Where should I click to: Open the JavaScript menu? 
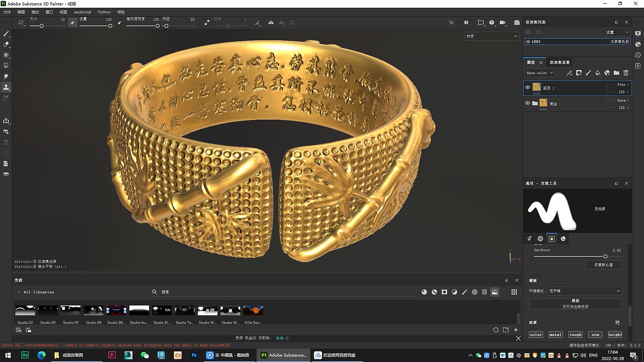pyautogui.click(x=82, y=12)
